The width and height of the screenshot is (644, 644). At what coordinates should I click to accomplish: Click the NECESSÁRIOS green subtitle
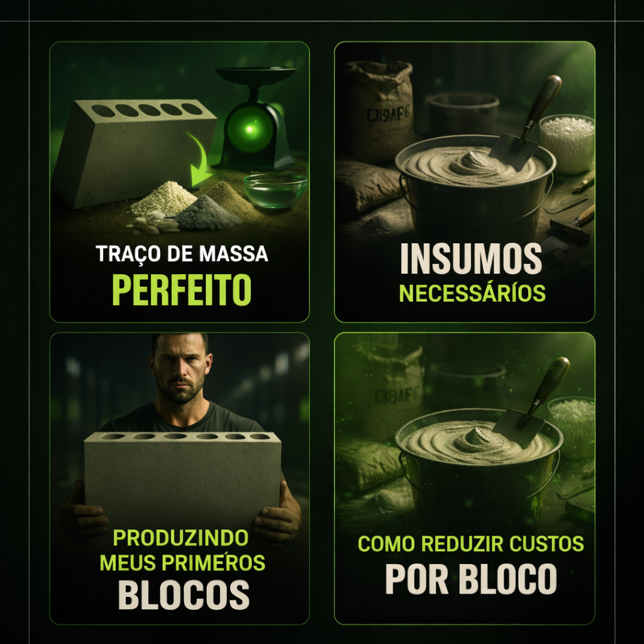(472, 293)
